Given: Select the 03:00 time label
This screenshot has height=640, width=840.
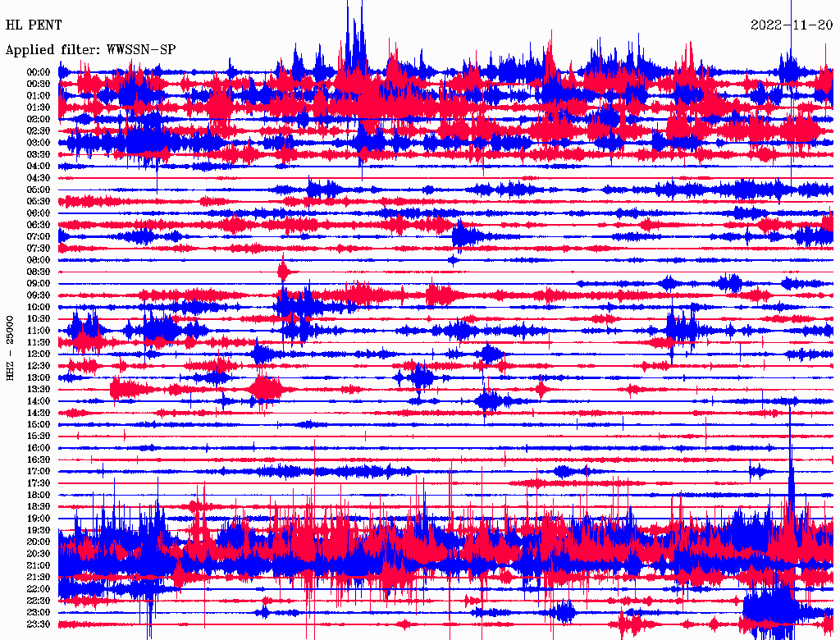Looking at the screenshot, I should pyautogui.click(x=39, y=143).
